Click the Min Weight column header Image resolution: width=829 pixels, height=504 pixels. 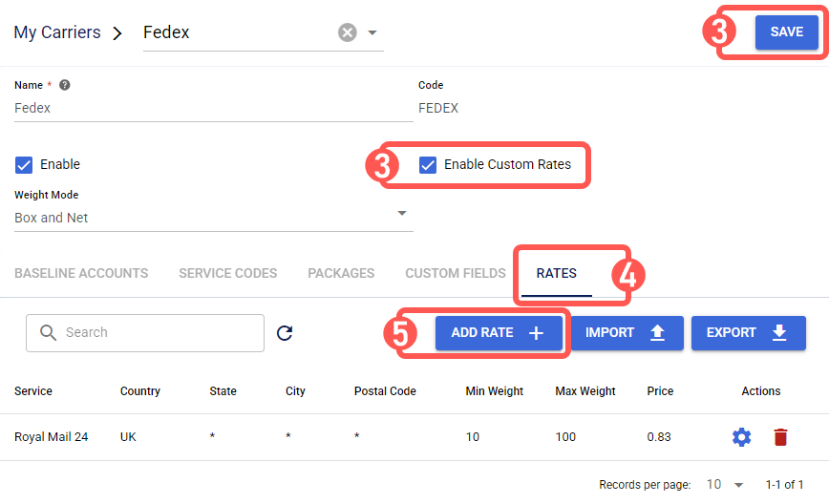coord(495,391)
